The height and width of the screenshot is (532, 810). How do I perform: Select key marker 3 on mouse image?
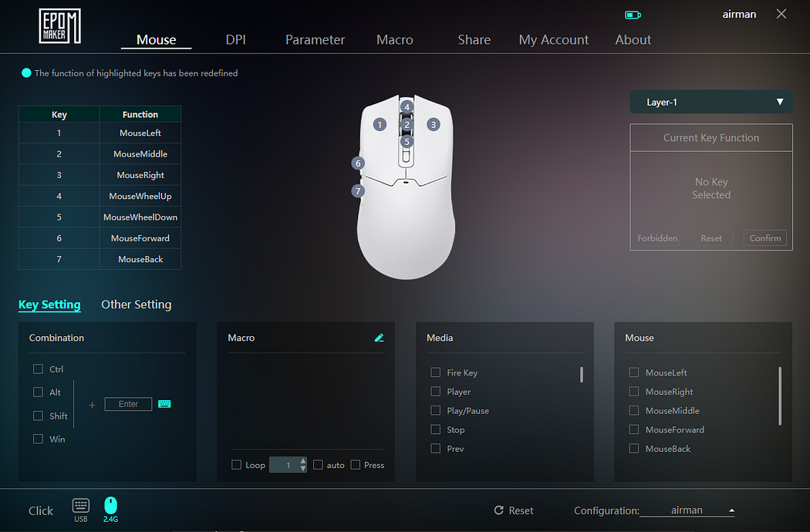point(434,124)
